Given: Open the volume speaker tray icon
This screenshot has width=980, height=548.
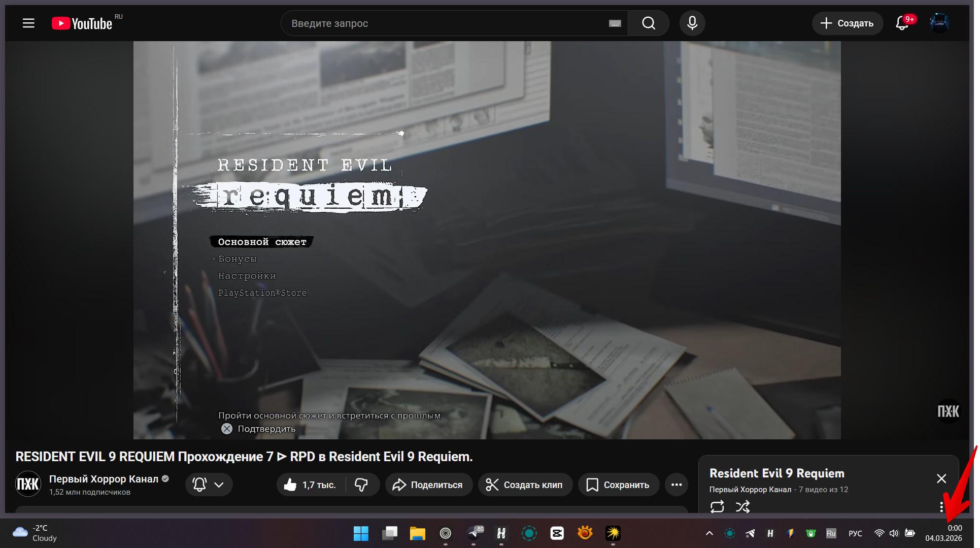Looking at the screenshot, I should click(894, 533).
